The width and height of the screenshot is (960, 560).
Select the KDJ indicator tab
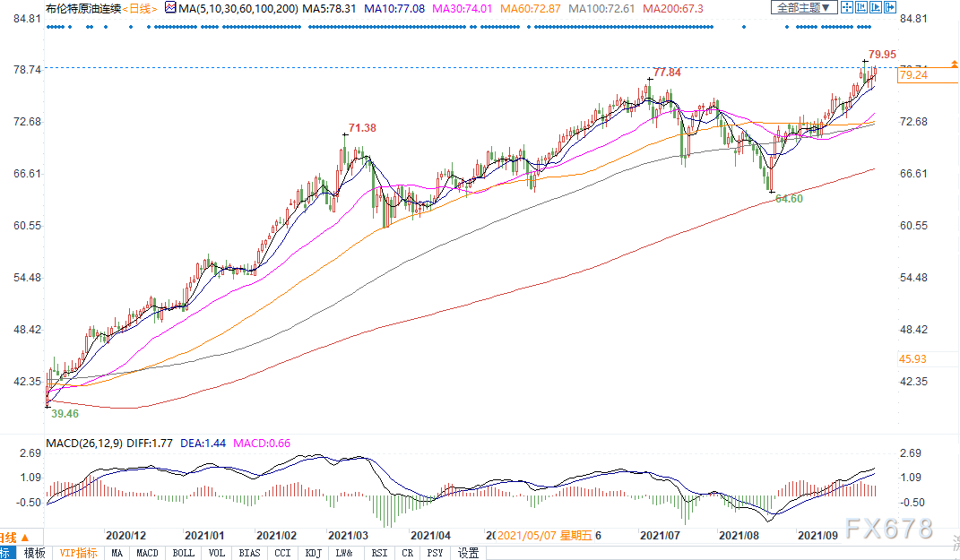coord(313,553)
